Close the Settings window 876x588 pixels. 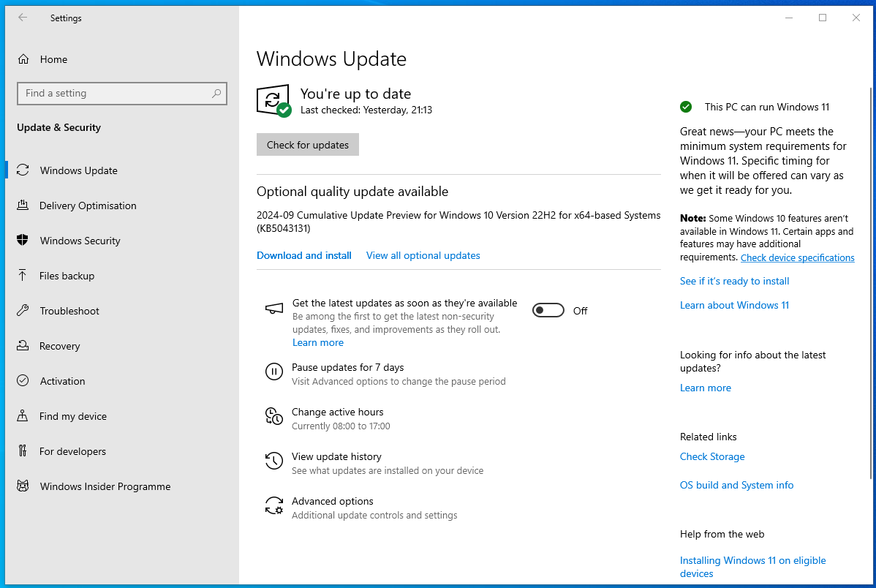856,18
